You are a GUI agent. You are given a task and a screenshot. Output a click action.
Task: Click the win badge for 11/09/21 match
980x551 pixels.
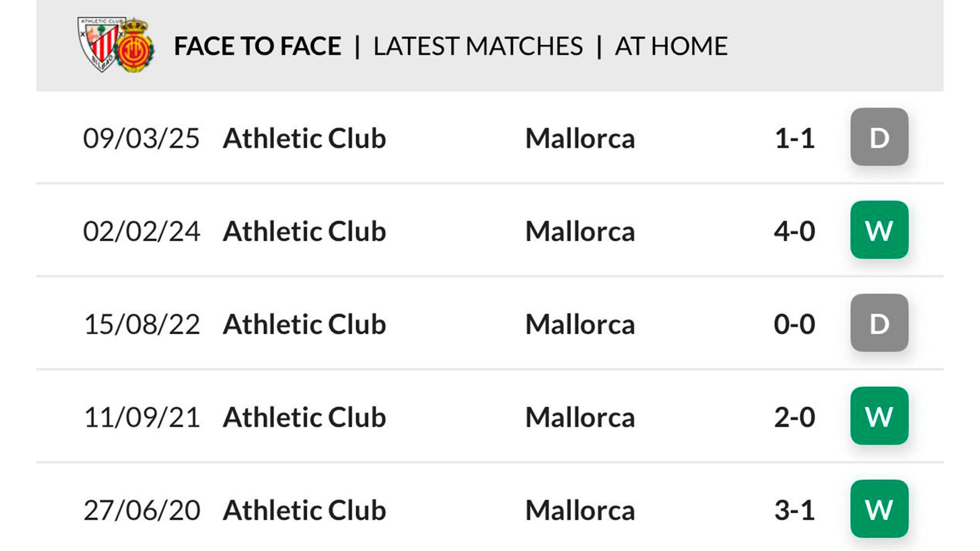coord(879,416)
